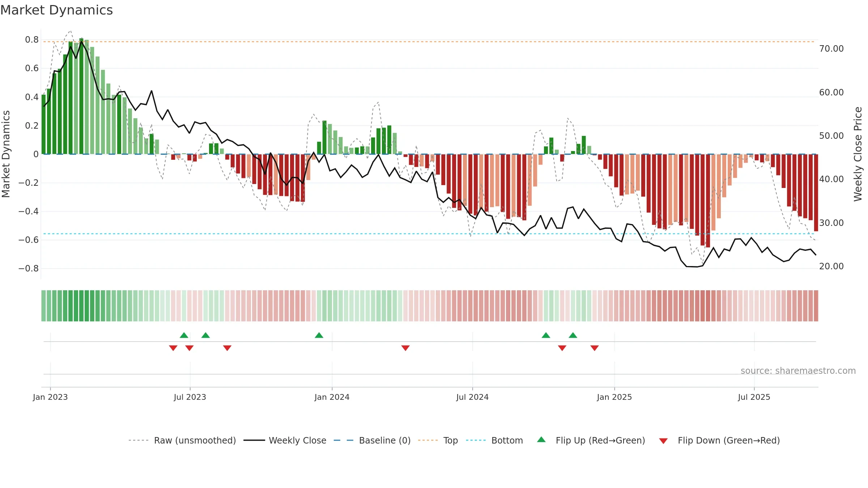Click the 'Jan 2023' x-axis label
The width and height of the screenshot is (868, 488).
[50, 397]
